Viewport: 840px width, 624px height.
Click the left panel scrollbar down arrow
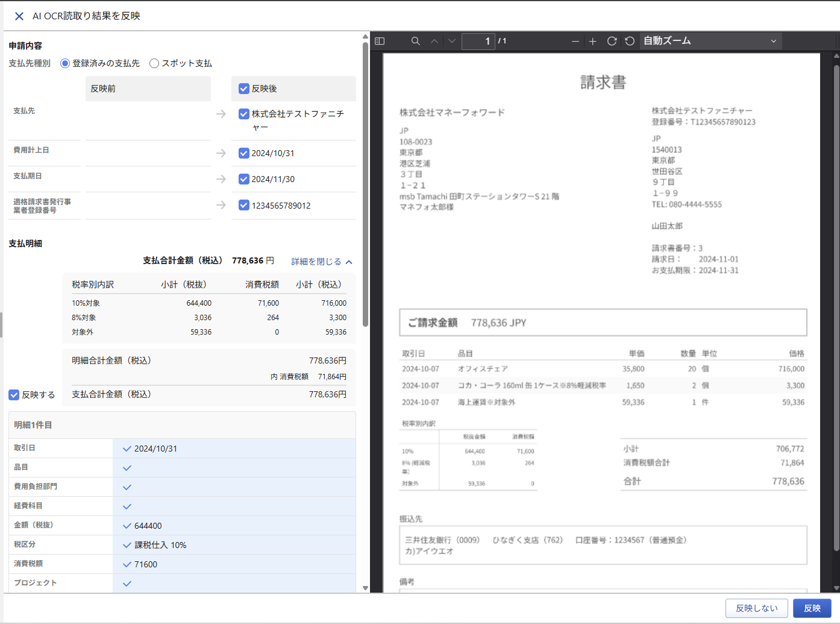click(x=365, y=588)
